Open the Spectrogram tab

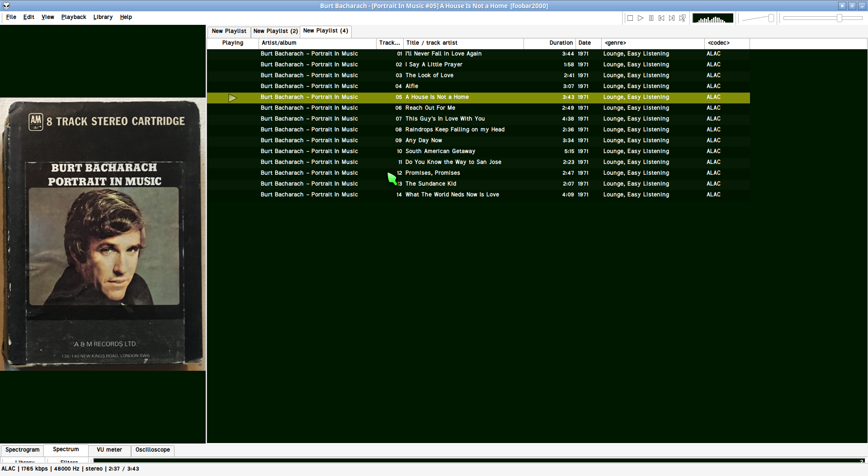click(23, 450)
